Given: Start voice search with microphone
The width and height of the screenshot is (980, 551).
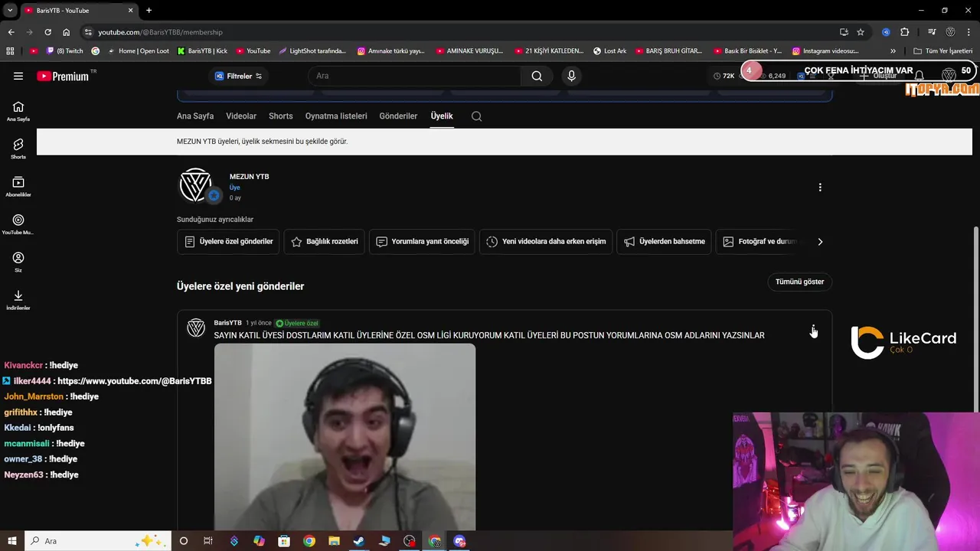Looking at the screenshot, I should (571, 76).
